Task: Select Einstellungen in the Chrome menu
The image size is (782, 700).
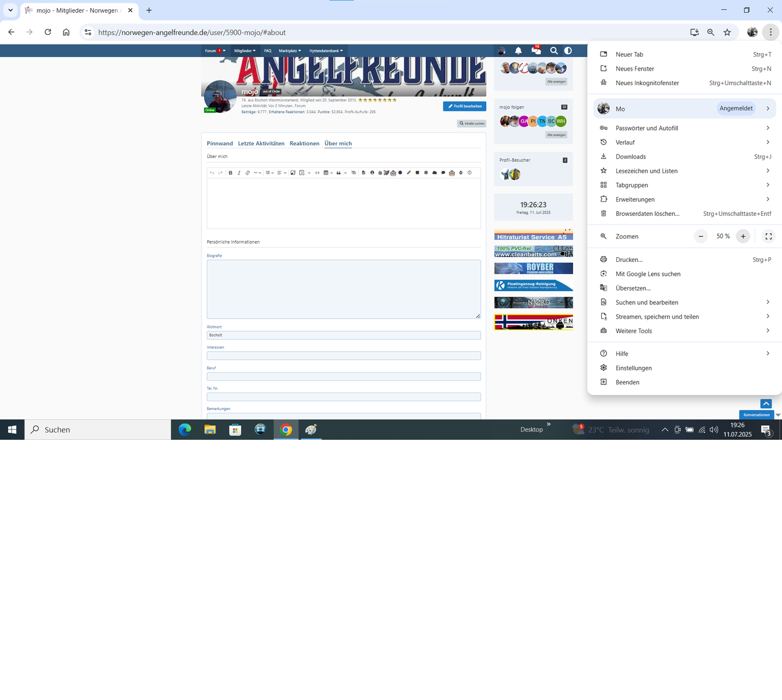Action: click(633, 368)
